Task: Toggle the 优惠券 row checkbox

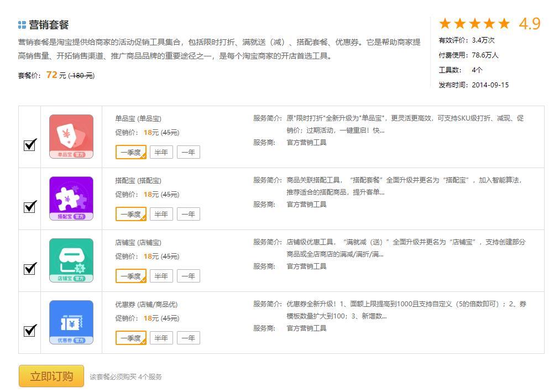Action: pos(30,331)
